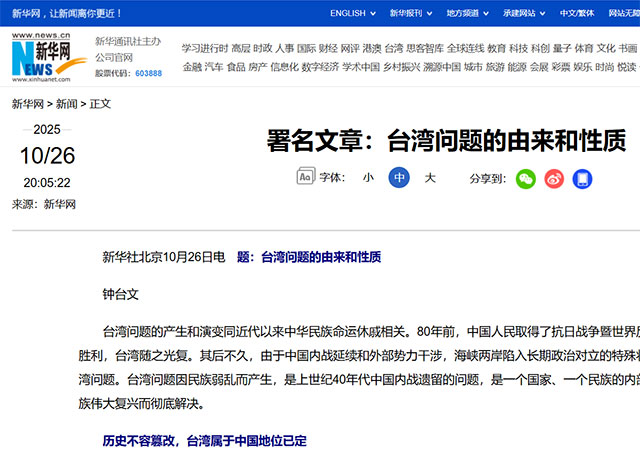
Task: Select large font size 大
Action: (430, 178)
